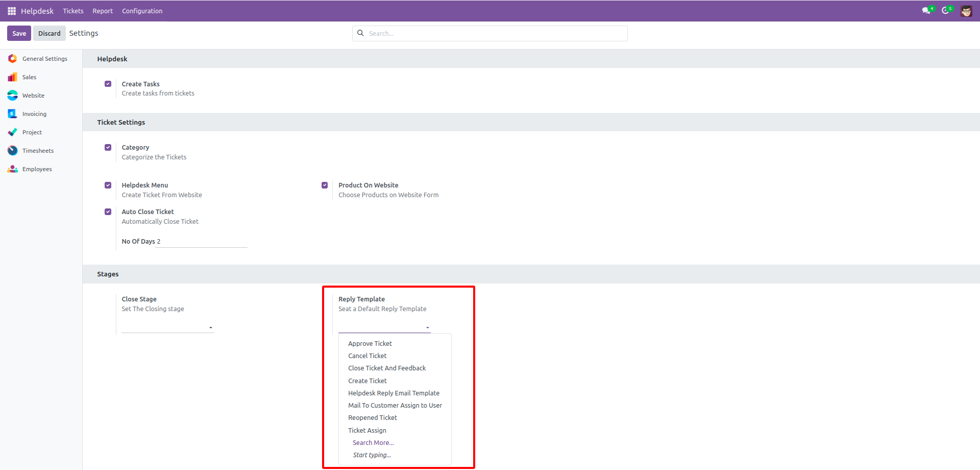Open the activities clock icon

pyautogui.click(x=945, y=11)
